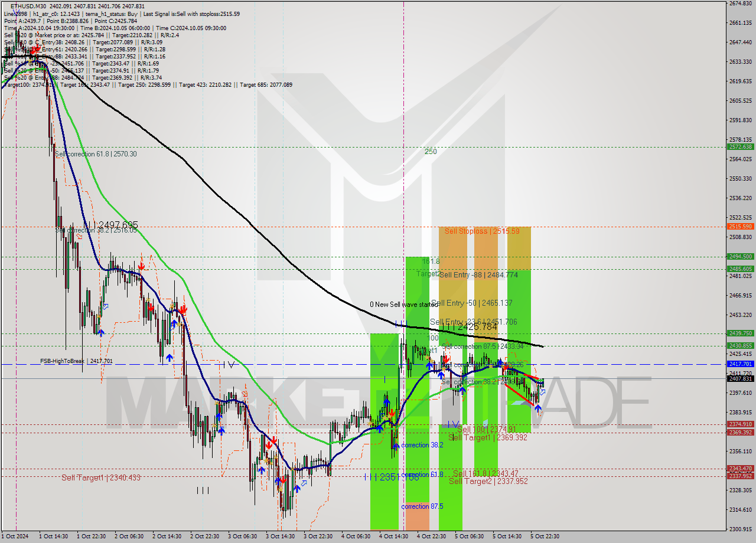Click the '2 Oct 14:30' time axis label
Image resolution: width=756 pixels, height=543 pixels.
point(167,537)
